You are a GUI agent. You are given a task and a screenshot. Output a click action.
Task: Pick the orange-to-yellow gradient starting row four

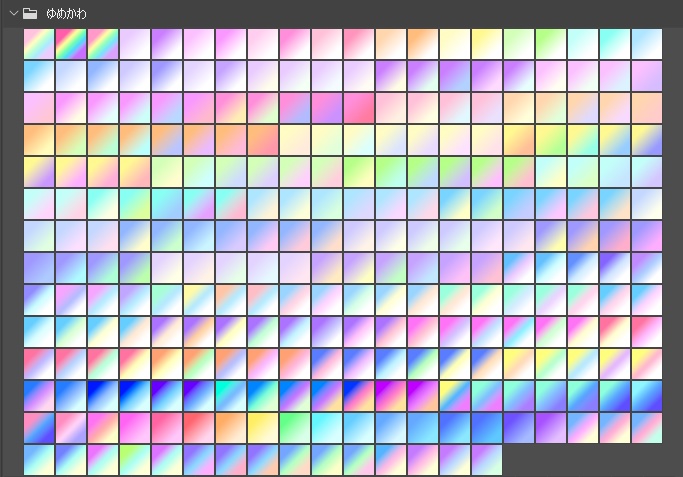coord(39,140)
